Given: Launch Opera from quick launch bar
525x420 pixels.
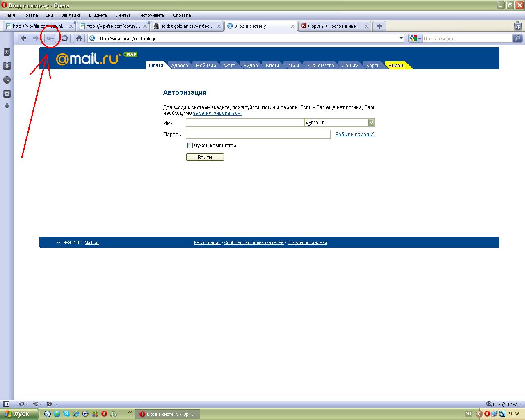Looking at the screenshot, I should tap(104, 414).
